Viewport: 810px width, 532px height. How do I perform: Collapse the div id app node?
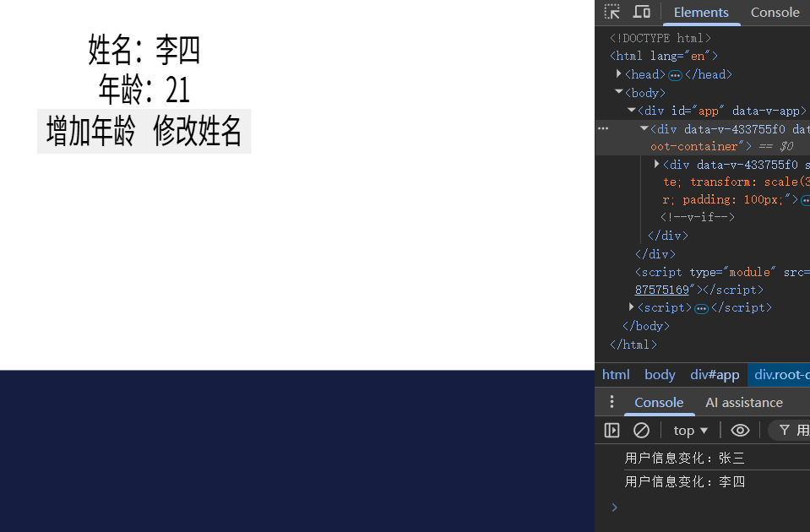[x=632, y=111]
